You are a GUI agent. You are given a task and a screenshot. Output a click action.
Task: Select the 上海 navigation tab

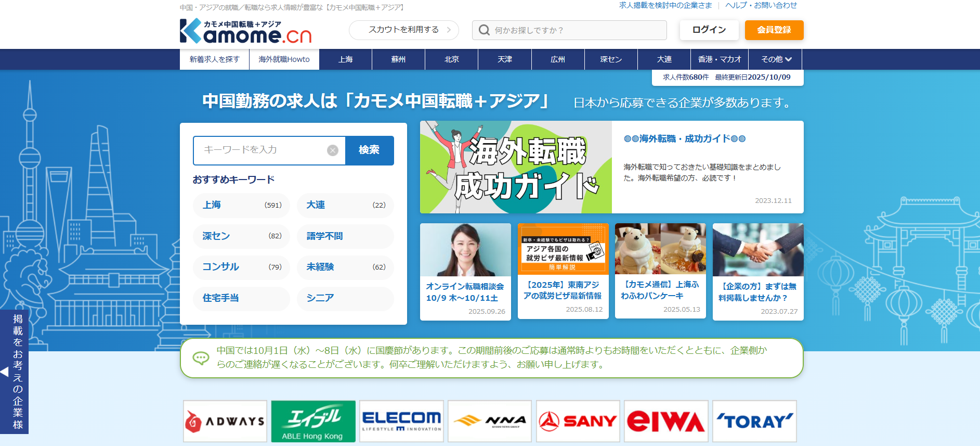point(345,59)
